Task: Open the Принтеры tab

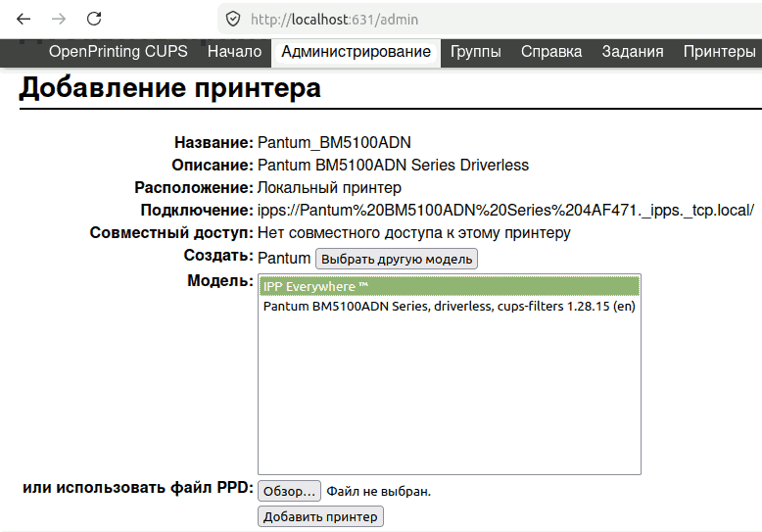Action: [719, 52]
